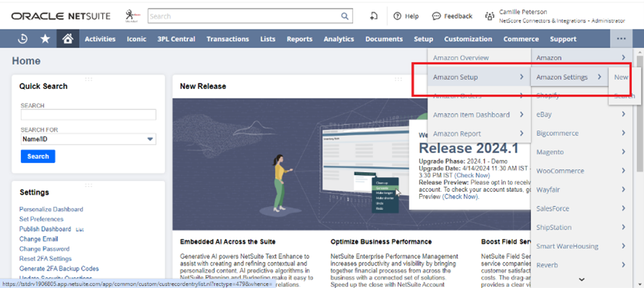The width and height of the screenshot is (644, 288).
Task: Open the Setup menu
Action: 424,39
